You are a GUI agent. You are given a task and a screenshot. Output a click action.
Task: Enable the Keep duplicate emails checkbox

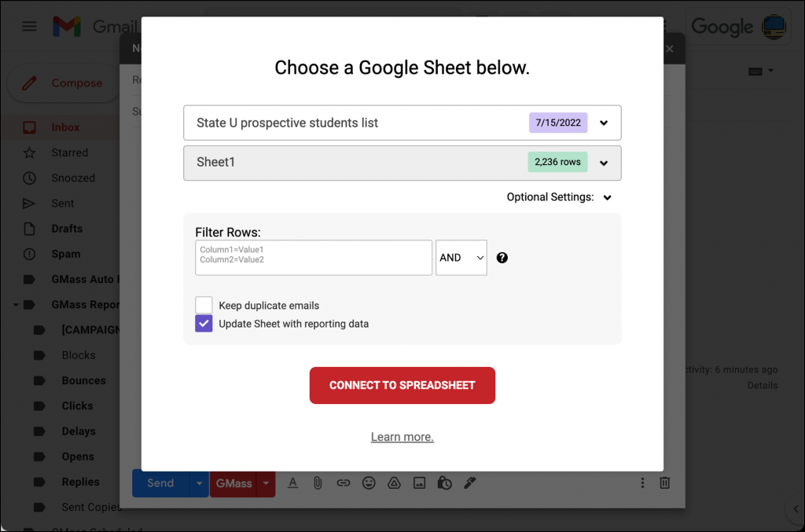[204, 305]
